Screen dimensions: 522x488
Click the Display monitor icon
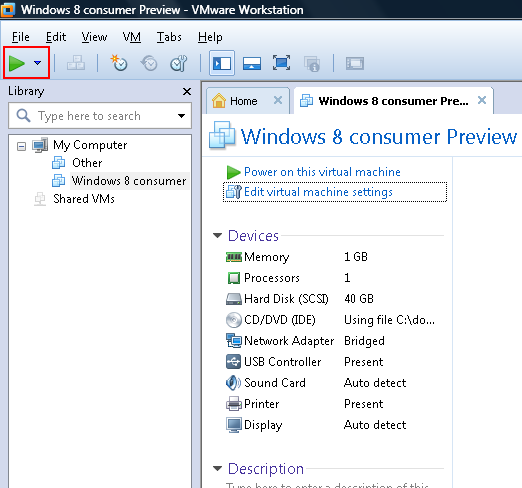(234, 425)
